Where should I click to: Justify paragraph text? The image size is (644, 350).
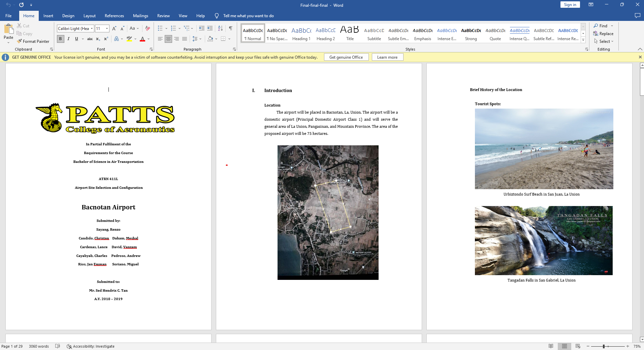click(x=185, y=39)
